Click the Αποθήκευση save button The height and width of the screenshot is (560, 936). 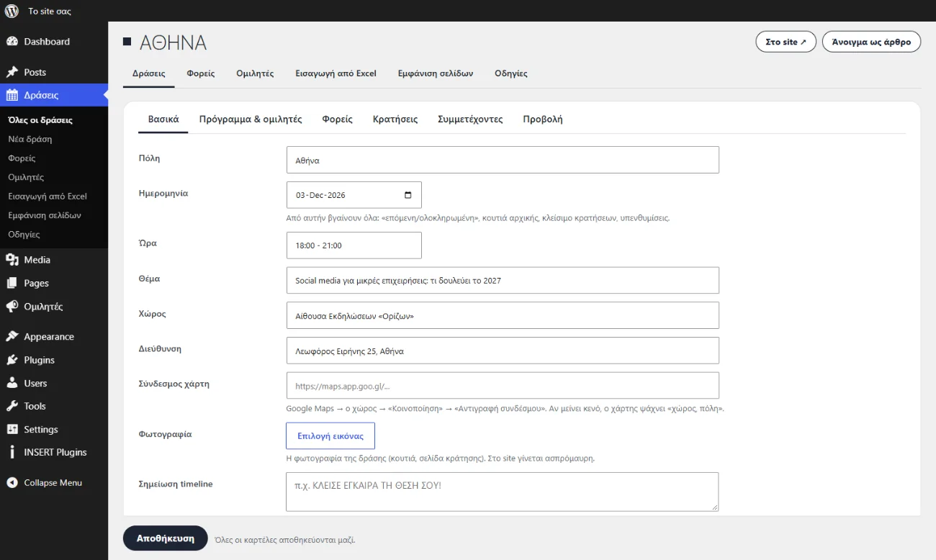click(x=166, y=538)
